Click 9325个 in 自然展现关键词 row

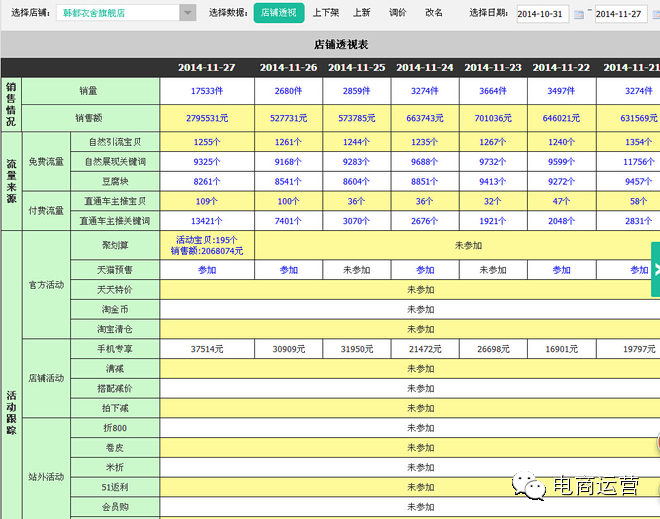tap(207, 162)
